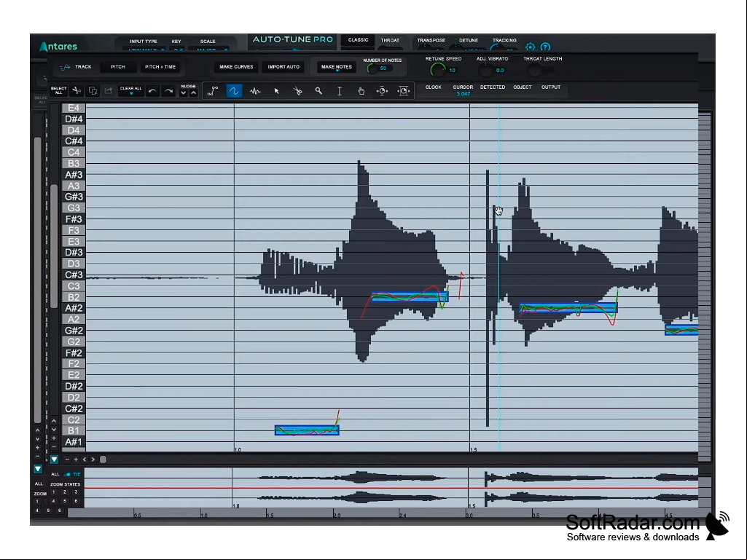Select the Arrow pointer tool
The width and height of the screenshot is (747, 560).
pyautogui.click(x=276, y=91)
